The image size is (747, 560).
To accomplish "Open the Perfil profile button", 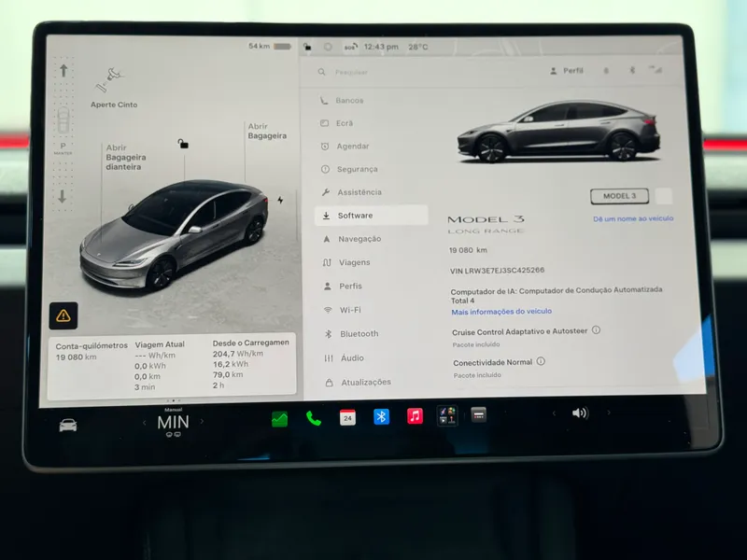I will click(566, 71).
